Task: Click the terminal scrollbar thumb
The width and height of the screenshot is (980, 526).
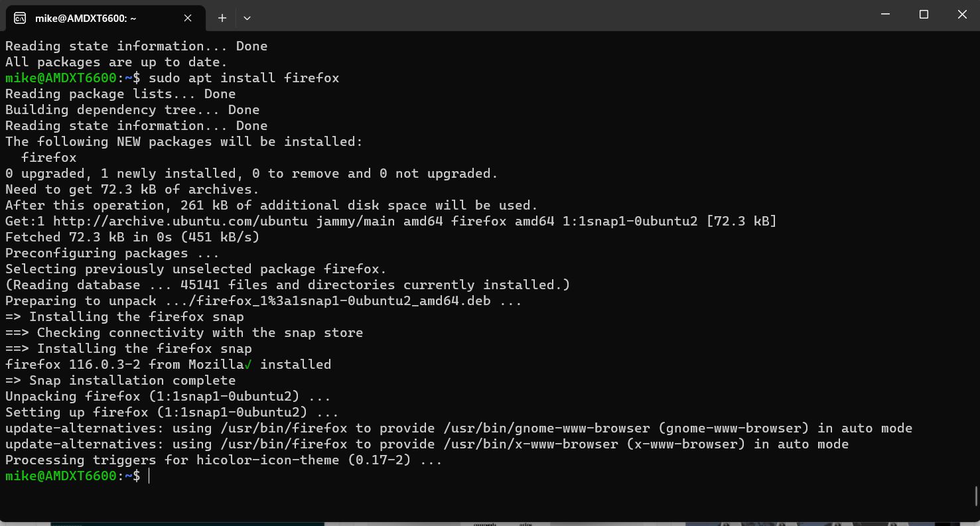Action: (976, 495)
